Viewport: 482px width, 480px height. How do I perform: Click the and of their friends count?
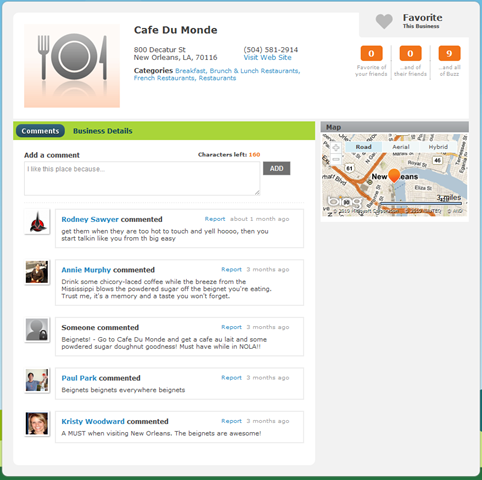point(410,53)
